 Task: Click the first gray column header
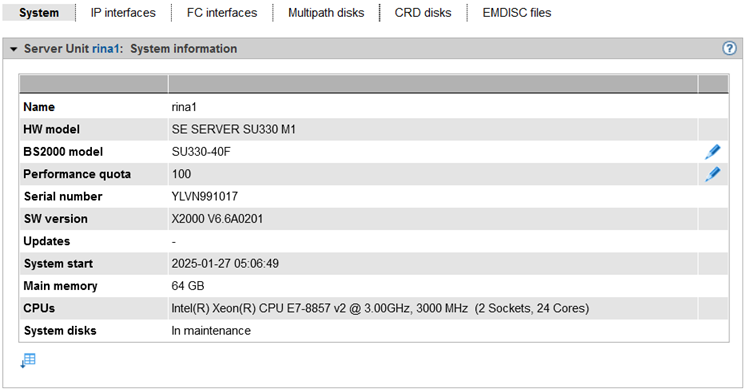click(94, 84)
